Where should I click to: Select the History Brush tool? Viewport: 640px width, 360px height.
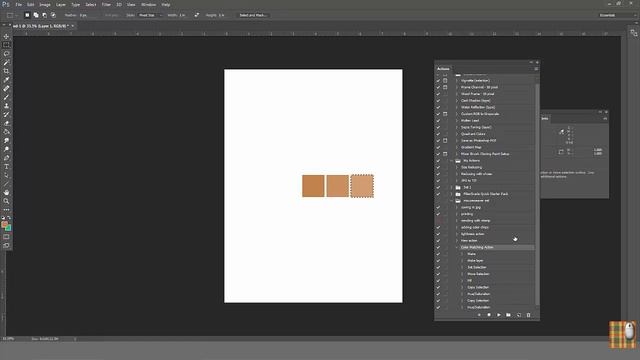6,114
